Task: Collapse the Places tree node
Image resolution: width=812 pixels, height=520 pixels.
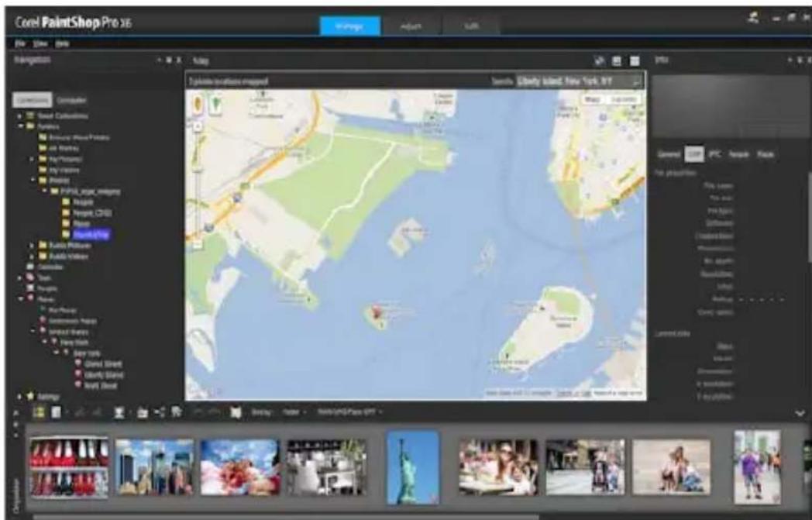Action: click(20, 299)
